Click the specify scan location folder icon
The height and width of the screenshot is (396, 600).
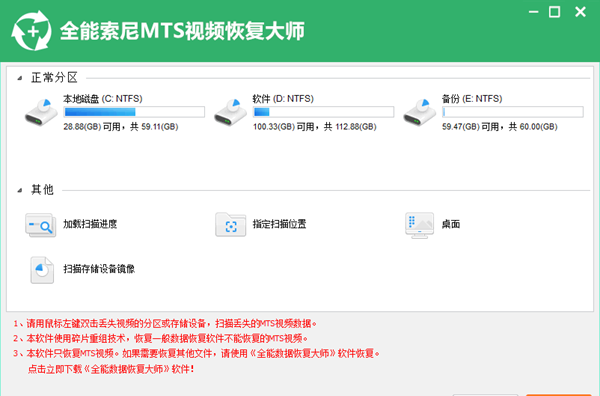230,225
